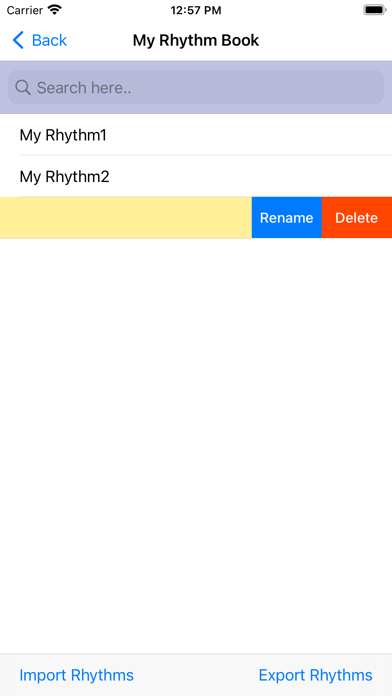Rename the swiped rhythm row
Viewport: 392px width, 696px height.
[286, 218]
